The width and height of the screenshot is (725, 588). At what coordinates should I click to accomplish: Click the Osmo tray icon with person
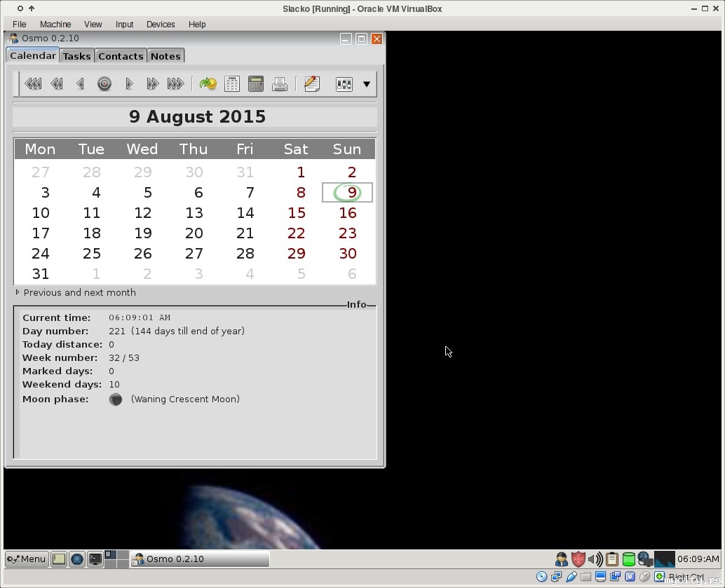[562, 559]
